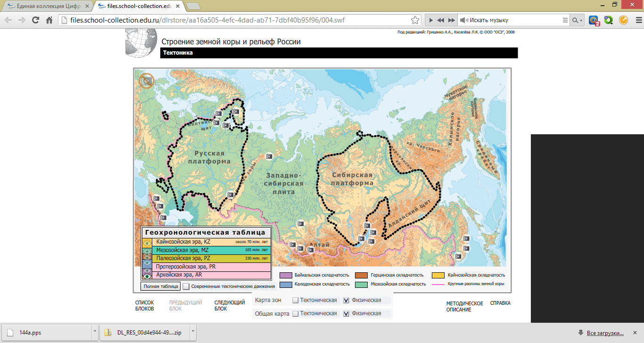
Task: Switch to Единая коллекция browser tab
Action: point(47,6)
